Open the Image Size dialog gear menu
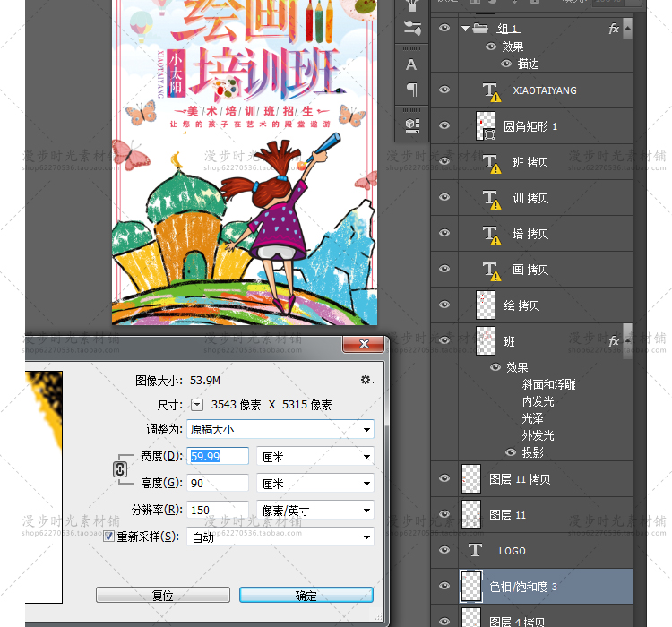Viewport: 672px width, 627px height. (x=366, y=380)
